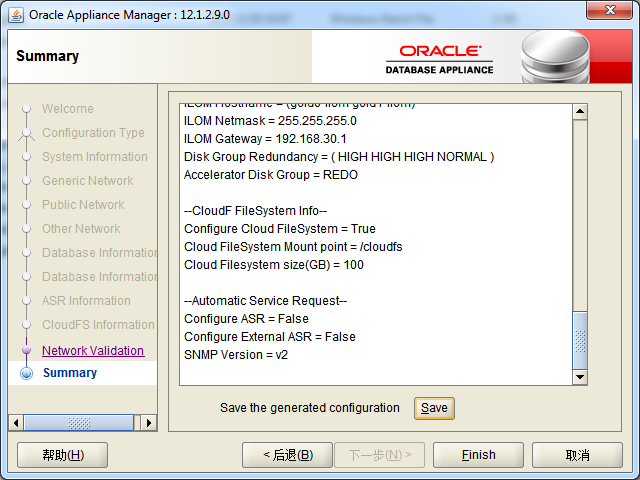The height and width of the screenshot is (480, 640).
Task: Click the ASR Information step label
Action: (86, 301)
